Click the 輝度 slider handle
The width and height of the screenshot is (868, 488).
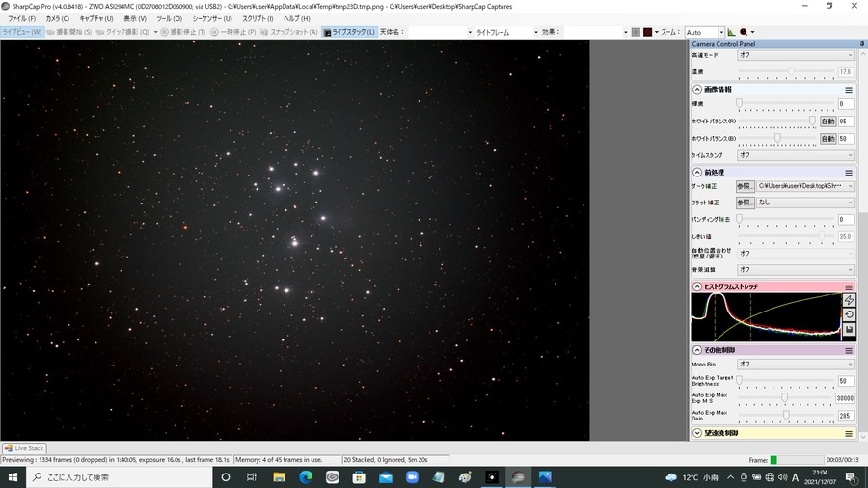739,103
